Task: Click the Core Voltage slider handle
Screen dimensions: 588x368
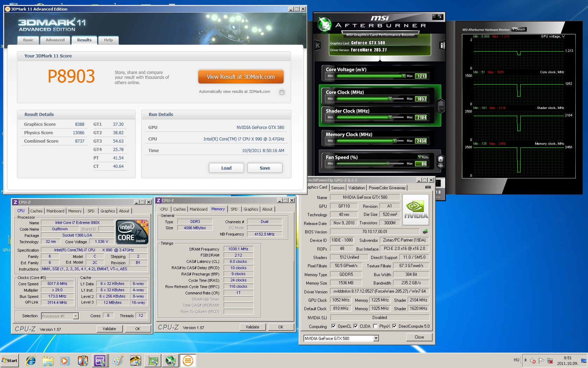Action: pyautogui.click(x=404, y=76)
